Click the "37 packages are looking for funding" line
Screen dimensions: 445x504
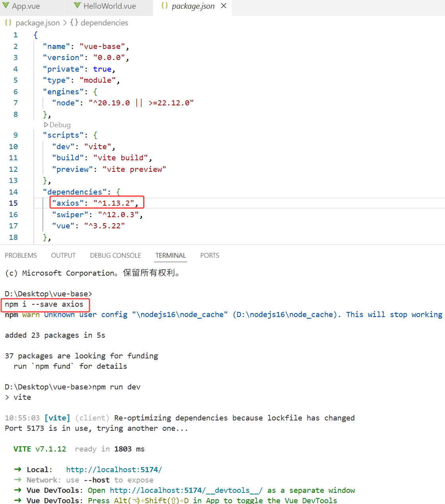[82, 356]
